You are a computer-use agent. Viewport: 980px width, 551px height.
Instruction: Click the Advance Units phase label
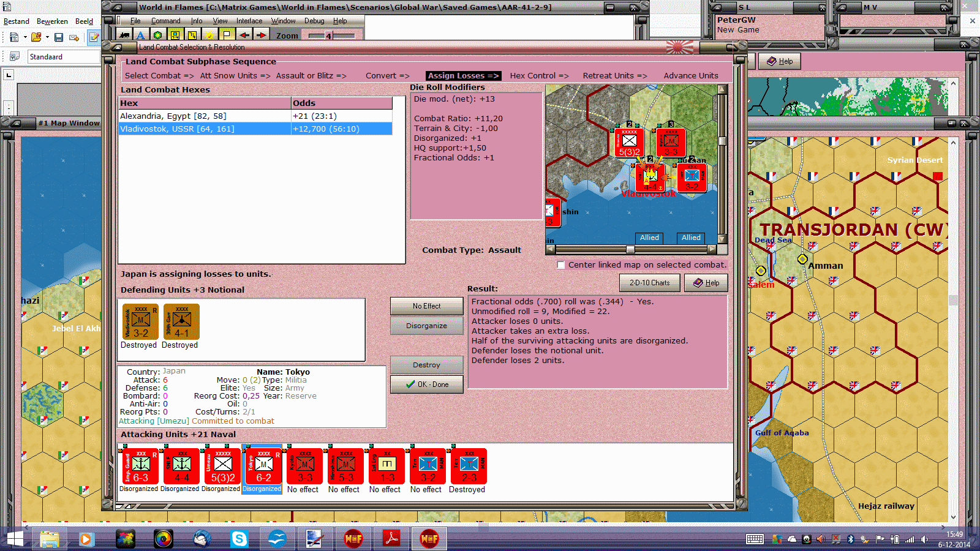(x=691, y=76)
